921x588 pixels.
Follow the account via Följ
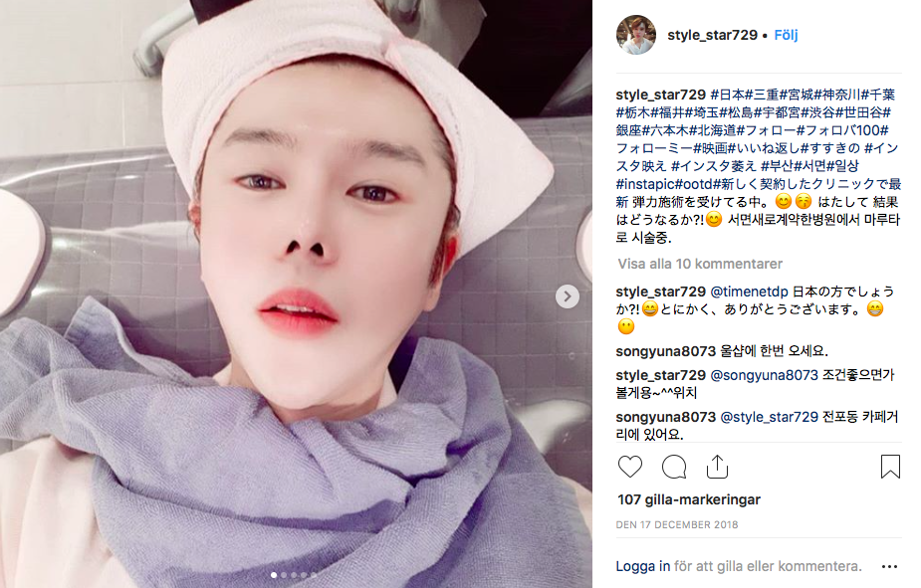[786, 35]
